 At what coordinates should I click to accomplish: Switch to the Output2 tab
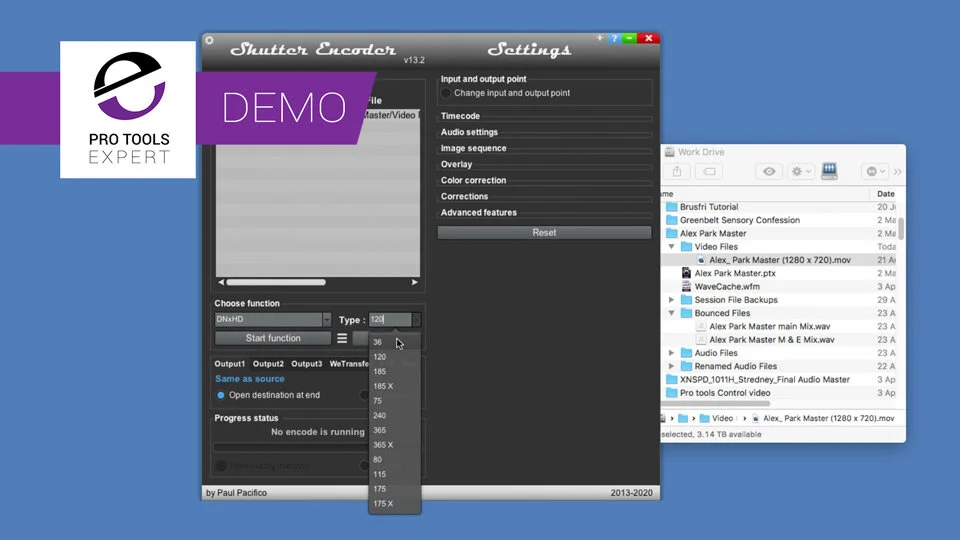point(268,364)
